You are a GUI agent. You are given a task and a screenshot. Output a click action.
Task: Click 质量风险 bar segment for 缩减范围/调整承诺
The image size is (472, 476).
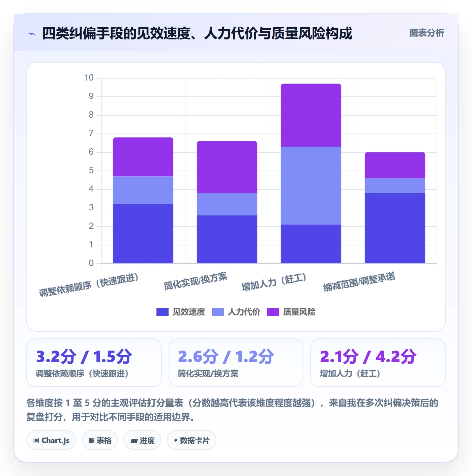tap(395, 165)
